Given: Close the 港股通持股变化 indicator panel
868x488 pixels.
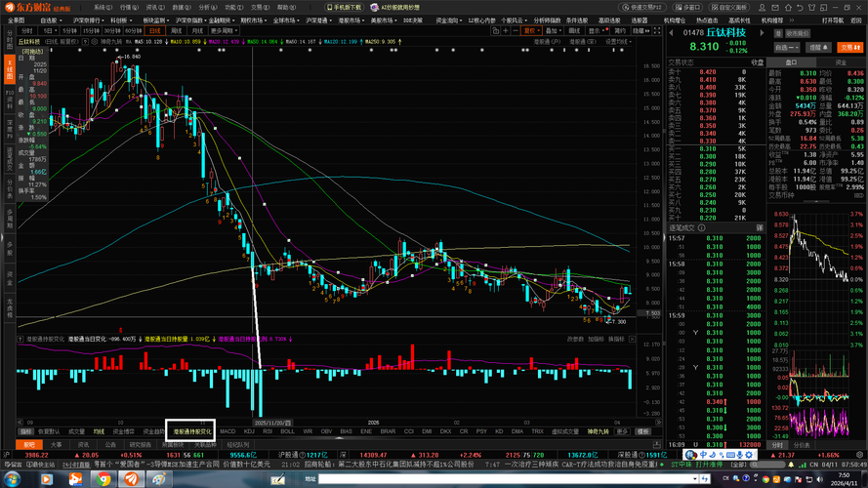Looking at the screenshot, I should pyautogui.click(x=632, y=339).
